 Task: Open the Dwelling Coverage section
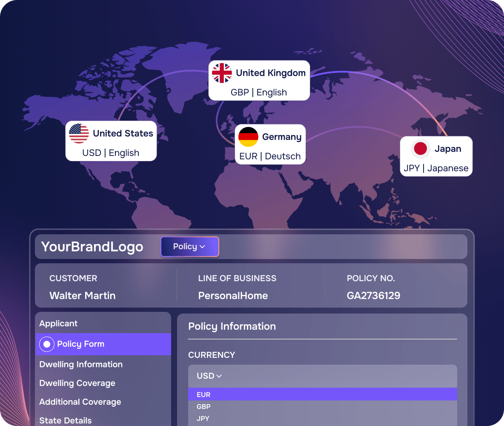[77, 383]
